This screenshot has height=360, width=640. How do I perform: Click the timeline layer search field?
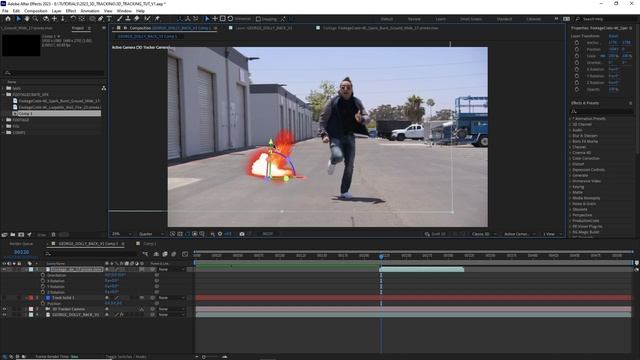(x=90, y=254)
